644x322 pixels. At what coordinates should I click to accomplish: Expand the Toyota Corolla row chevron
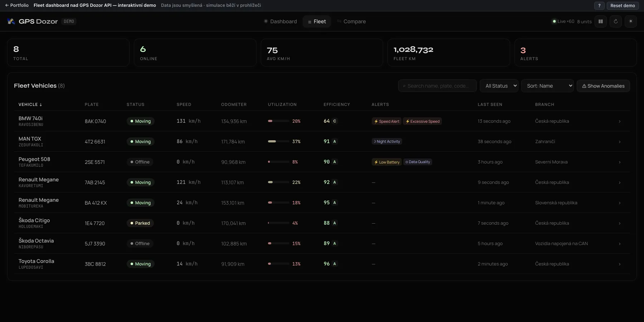click(620, 264)
